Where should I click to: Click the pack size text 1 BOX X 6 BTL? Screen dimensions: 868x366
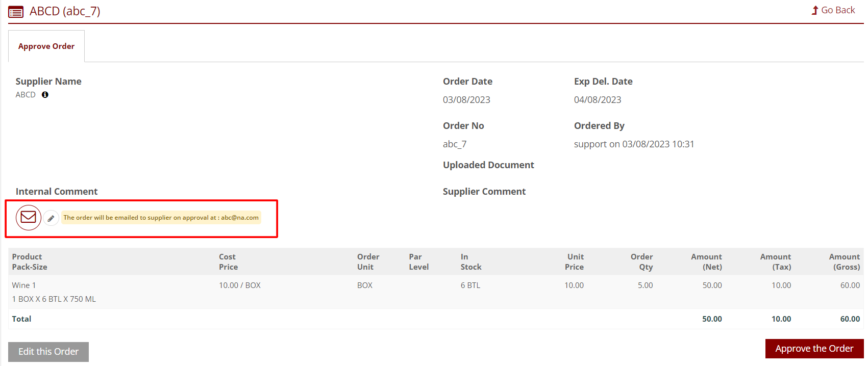[54, 299]
